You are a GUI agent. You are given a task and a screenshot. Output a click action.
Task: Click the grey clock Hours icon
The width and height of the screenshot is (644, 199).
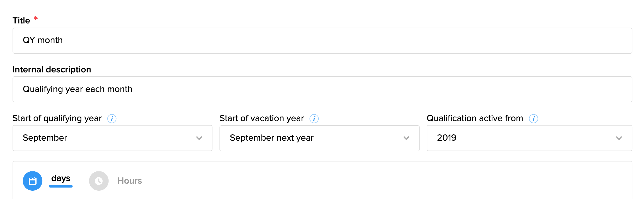tap(99, 181)
